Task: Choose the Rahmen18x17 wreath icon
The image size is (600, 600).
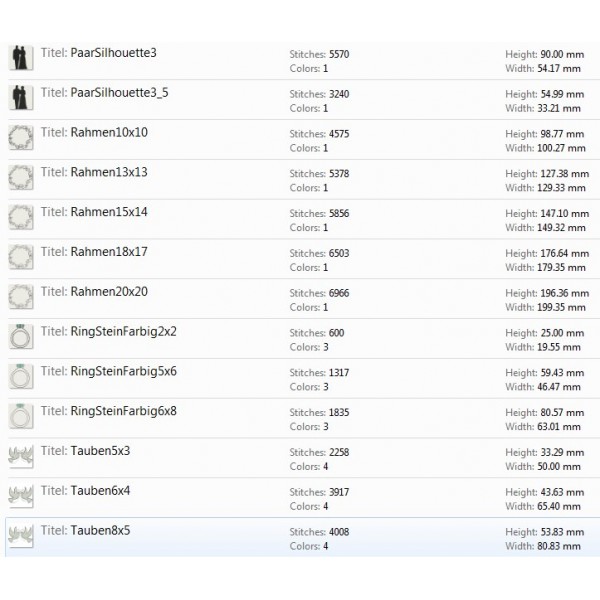Action: click(x=20, y=257)
